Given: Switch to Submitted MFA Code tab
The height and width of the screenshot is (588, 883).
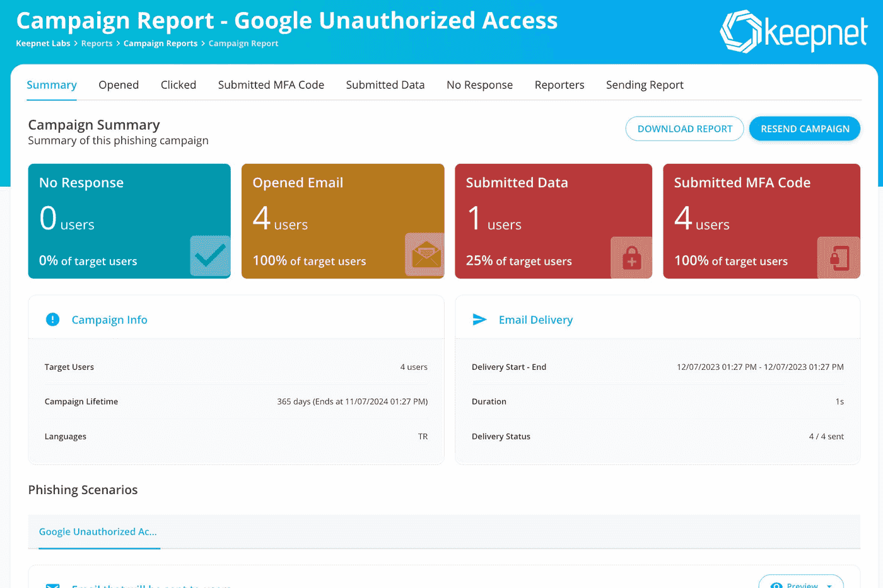Looking at the screenshot, I should point(271,85).
